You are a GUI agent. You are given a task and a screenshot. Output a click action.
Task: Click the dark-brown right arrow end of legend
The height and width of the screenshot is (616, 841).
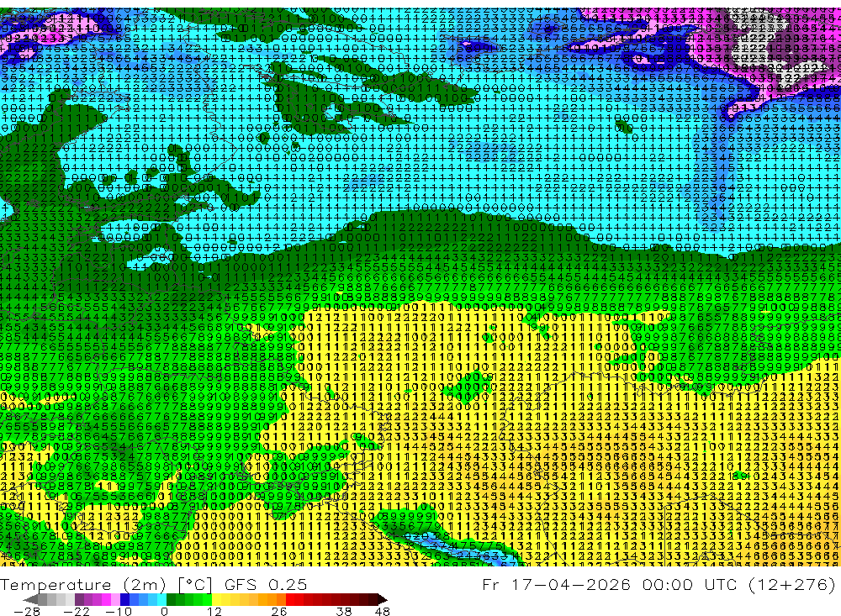(x=383, y=599)
